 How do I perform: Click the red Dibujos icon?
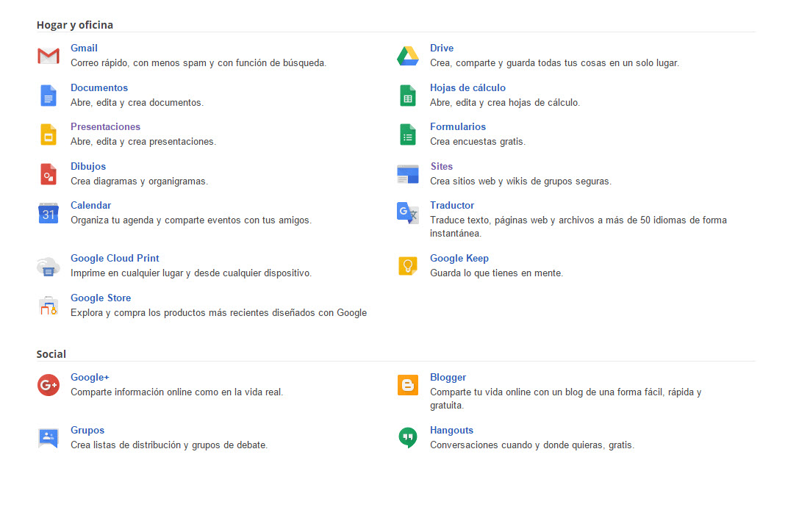48,174
